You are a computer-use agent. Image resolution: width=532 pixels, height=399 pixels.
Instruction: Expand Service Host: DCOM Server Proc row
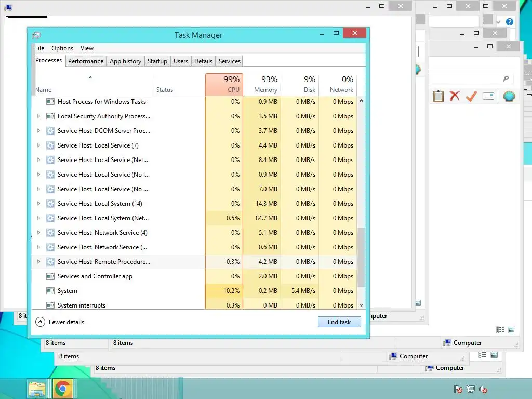(38, 130)
